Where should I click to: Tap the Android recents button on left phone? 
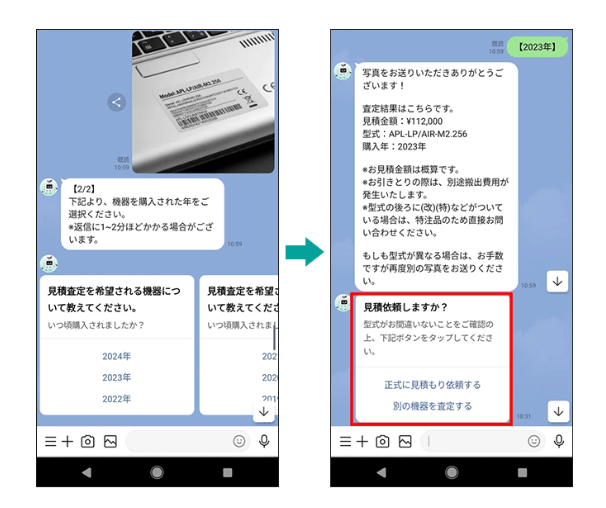(x=228, y=472)
